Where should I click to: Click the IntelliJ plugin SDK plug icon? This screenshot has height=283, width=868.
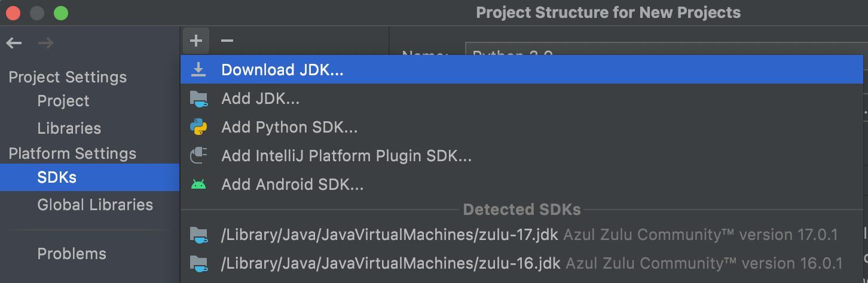tap(198, 156)
